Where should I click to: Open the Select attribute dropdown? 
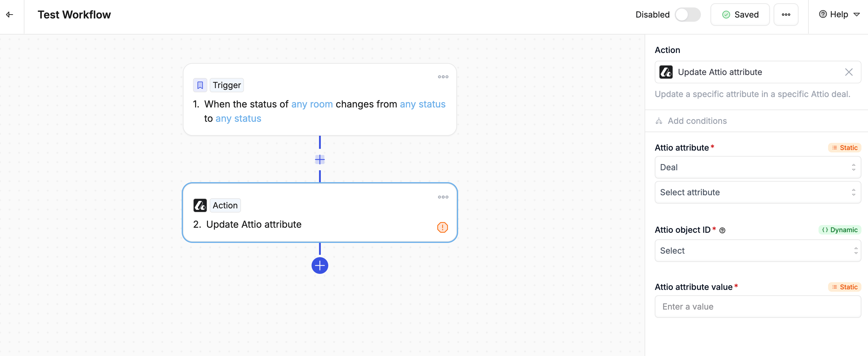pos(757,192)
